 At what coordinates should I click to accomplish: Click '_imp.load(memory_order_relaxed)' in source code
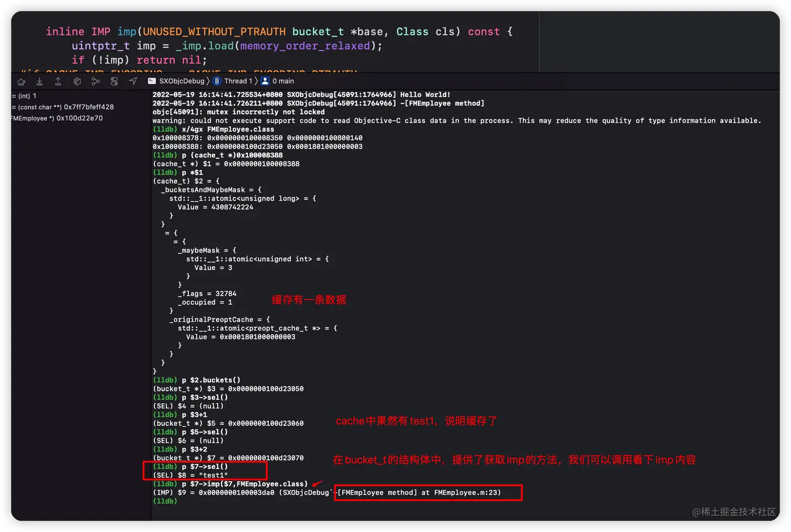[275, 46]
